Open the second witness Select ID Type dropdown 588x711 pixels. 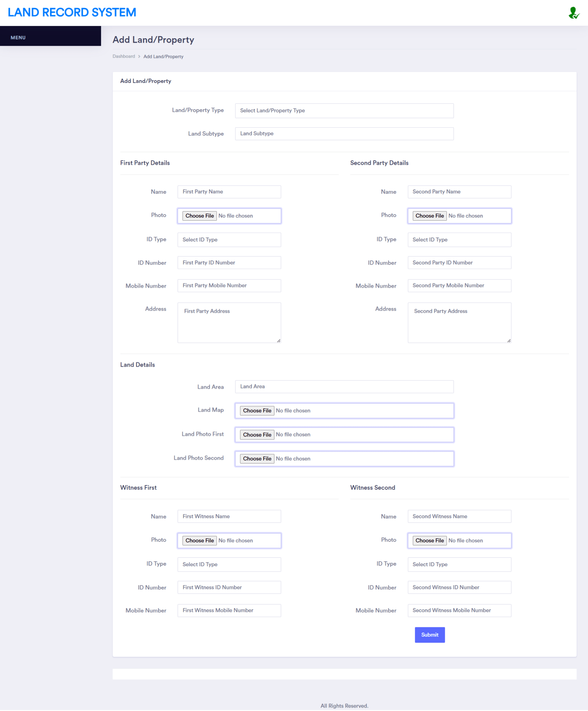coord(459,564)
